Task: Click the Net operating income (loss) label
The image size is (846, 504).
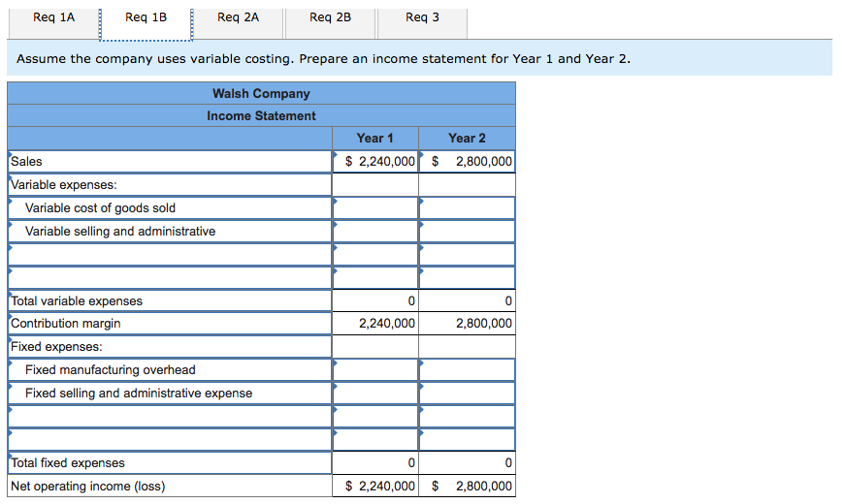Action: point(88,487)
